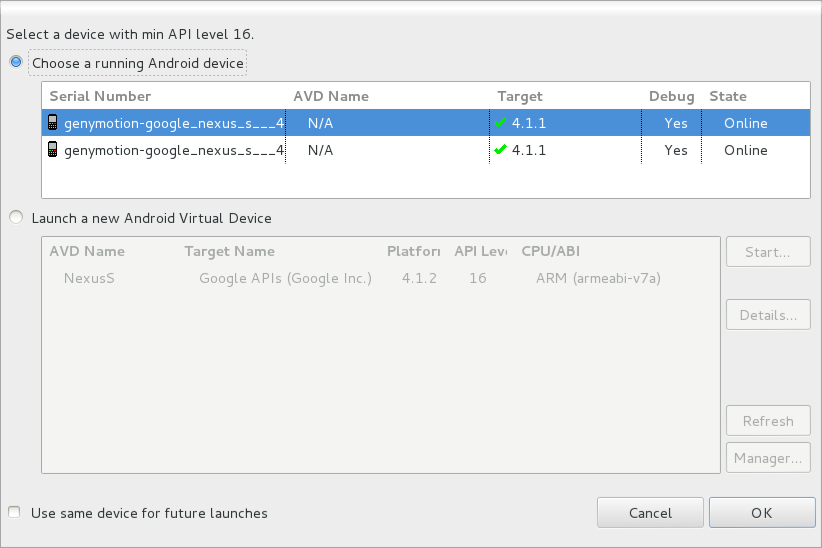The image size is (822, 548).
Task: Open the AVD Manager... button
Action: coord(768,458)
